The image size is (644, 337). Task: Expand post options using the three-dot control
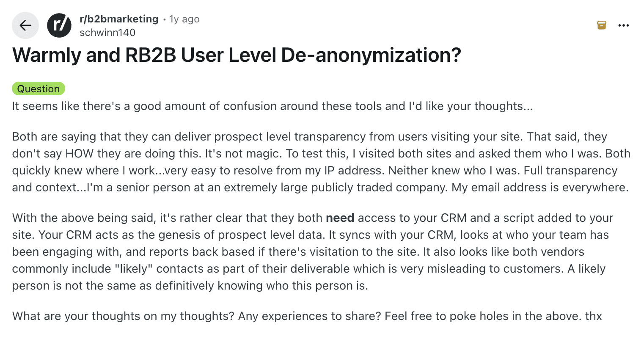(624, 25)
